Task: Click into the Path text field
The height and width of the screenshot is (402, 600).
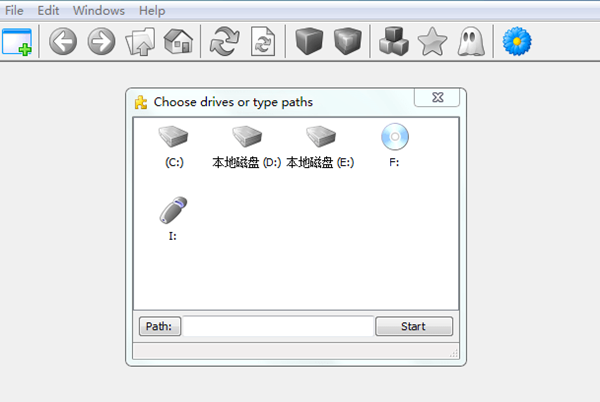Action: (x=278, y=326)
